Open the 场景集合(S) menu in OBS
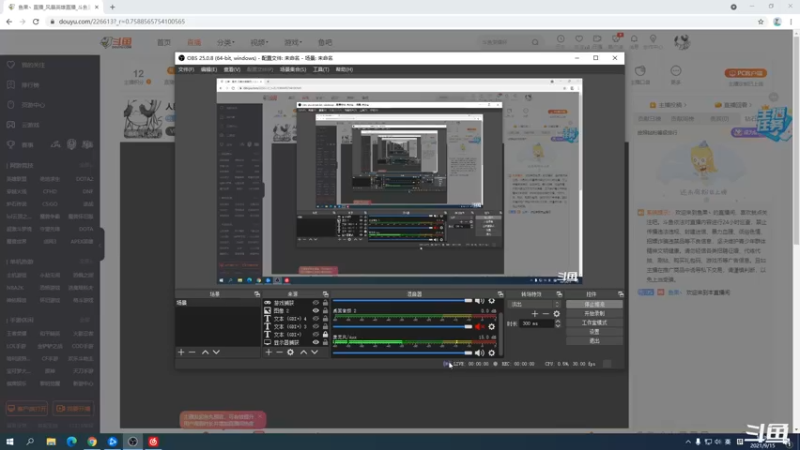 293,69
